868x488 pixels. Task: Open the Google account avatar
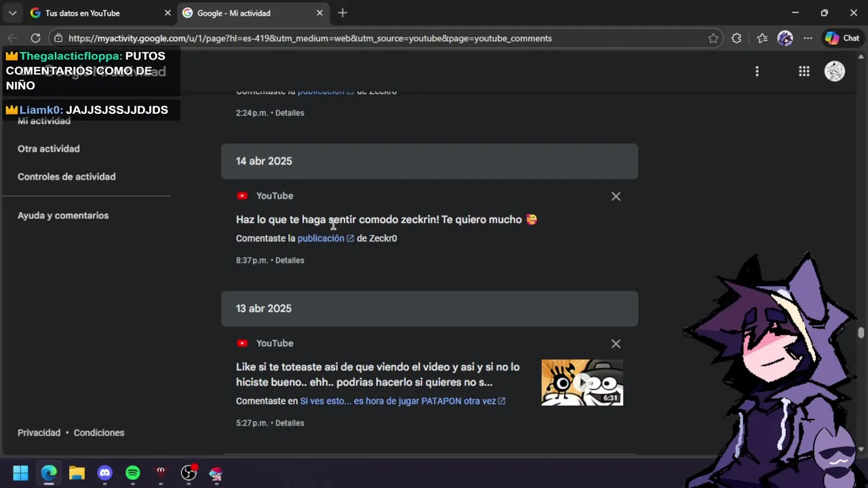[x=835, y=71]
